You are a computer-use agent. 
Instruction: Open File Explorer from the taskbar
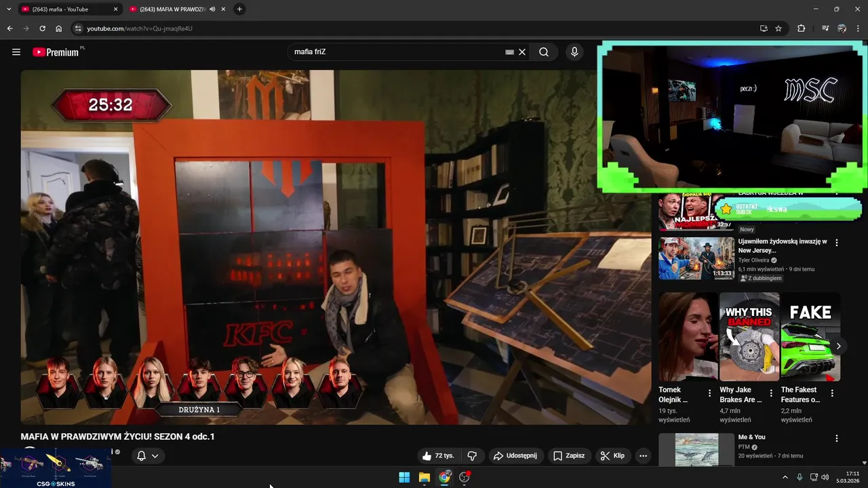tap(425, 477)
